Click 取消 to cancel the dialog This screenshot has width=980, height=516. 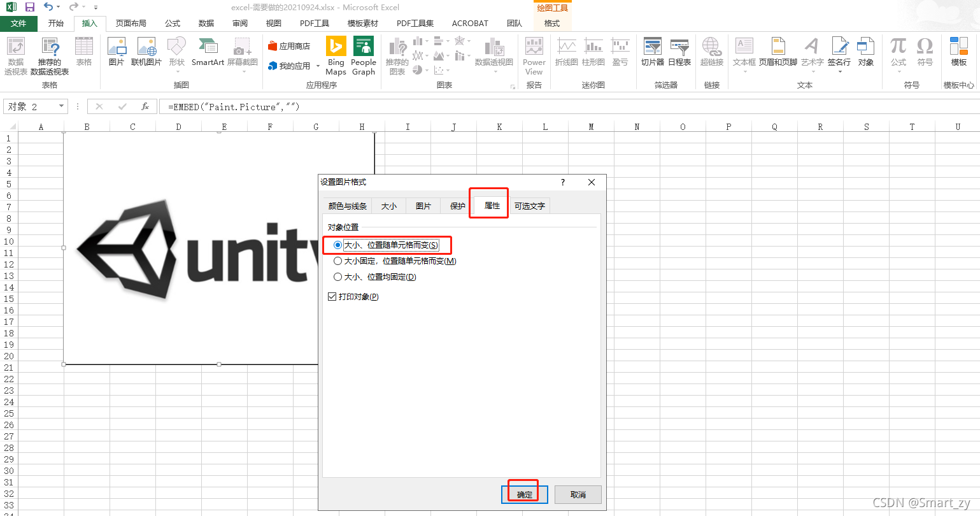pos(578,494)
